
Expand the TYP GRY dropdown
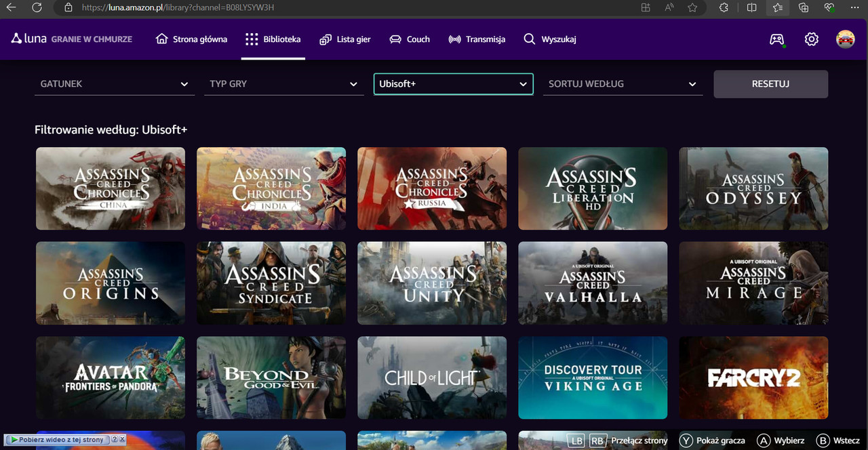pyautogui.click(x=284, y=84)
